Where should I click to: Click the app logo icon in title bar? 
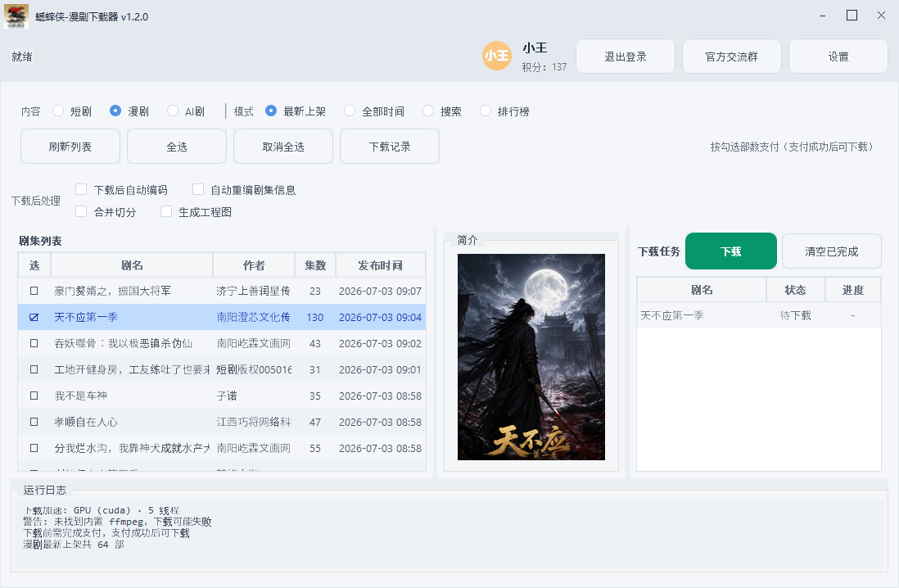coord(16,16)
